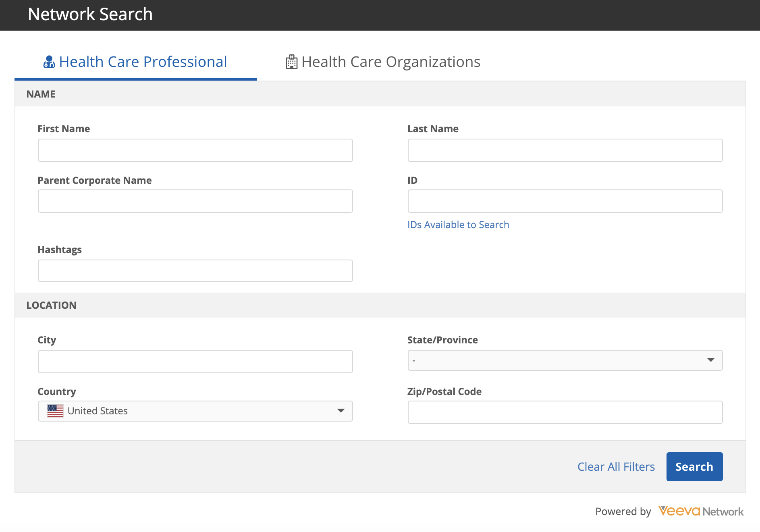Select the Hashtags input field

click(x=195, y=271)
